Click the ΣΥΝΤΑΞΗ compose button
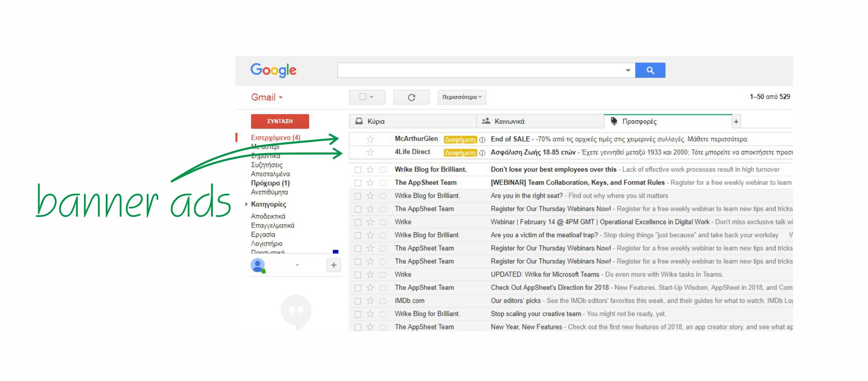 click(x=279, y=121)
